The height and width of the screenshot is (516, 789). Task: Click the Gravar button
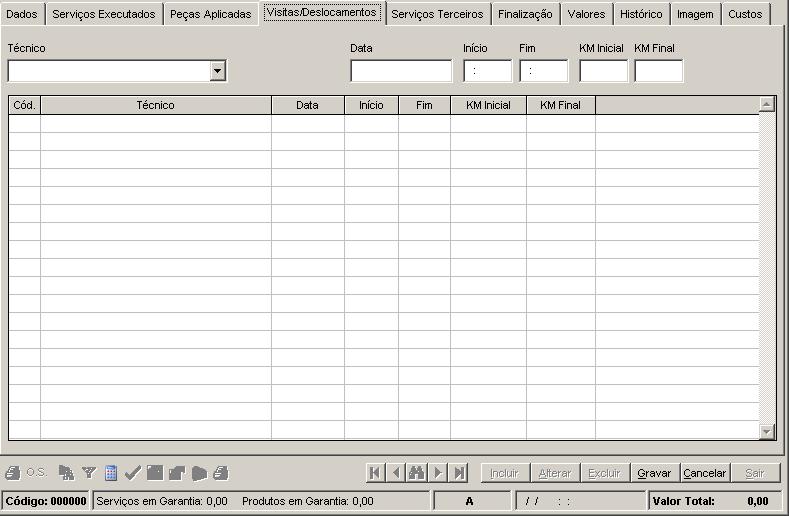pyautogui.click(x=655, y=473)
